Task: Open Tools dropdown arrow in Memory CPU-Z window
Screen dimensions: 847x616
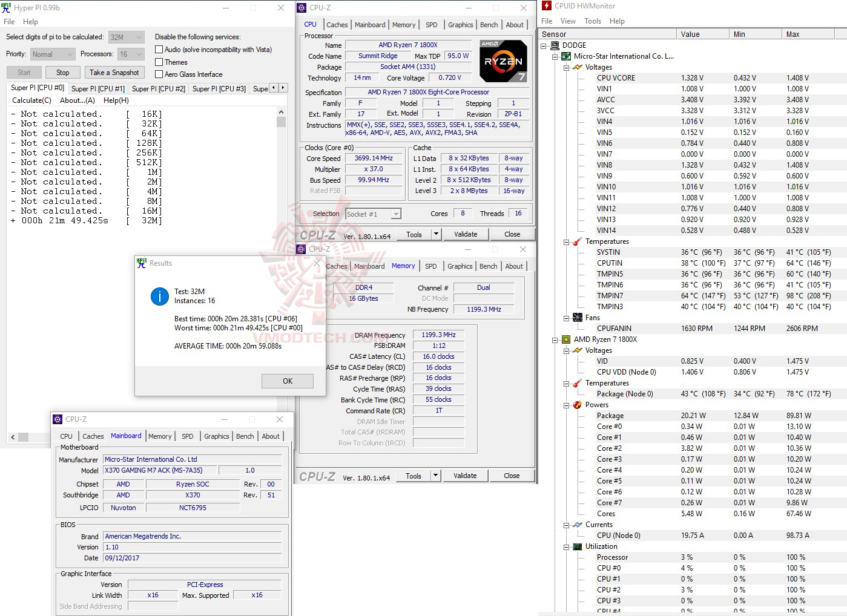Action: tap(435, 476)
